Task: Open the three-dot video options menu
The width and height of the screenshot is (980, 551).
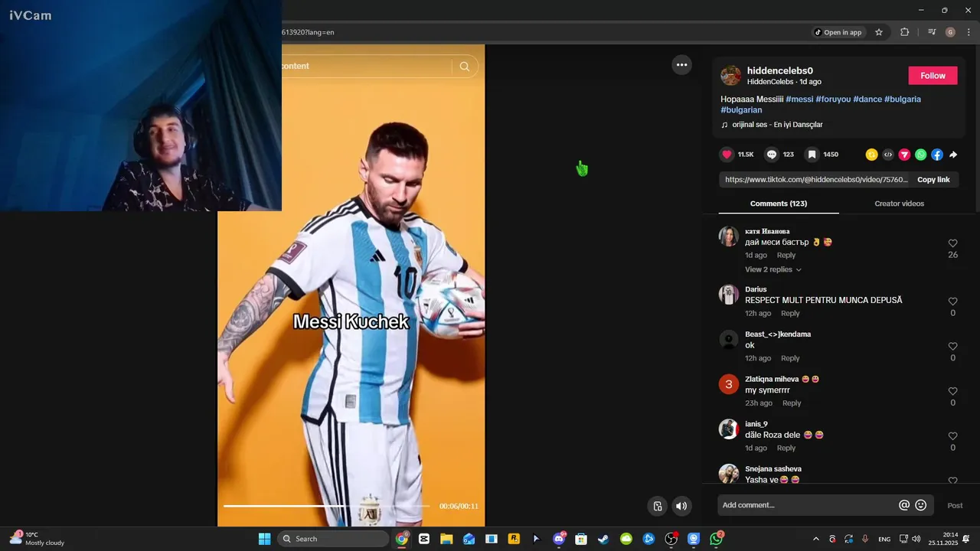Action: 681,65
